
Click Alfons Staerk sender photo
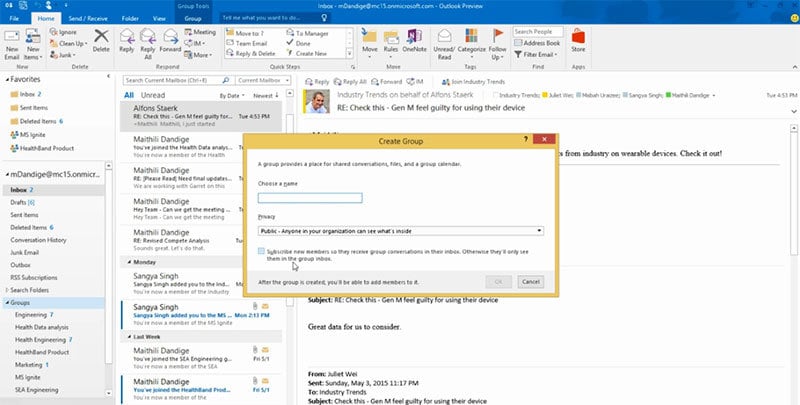pos(317,102)
